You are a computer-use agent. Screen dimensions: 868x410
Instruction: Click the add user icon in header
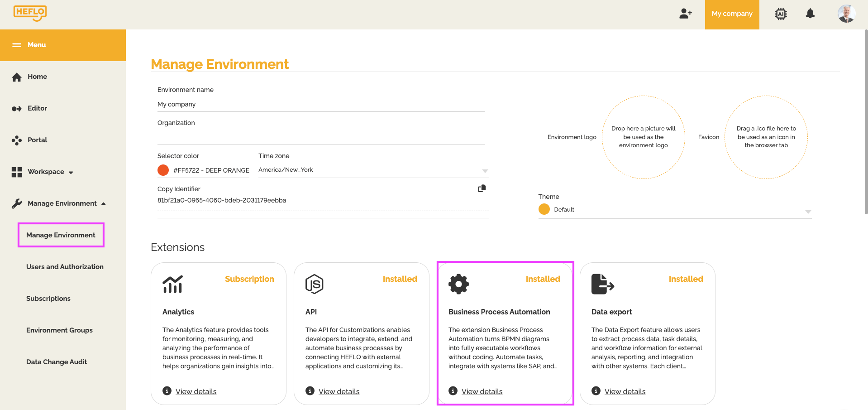tap(685, 14)
